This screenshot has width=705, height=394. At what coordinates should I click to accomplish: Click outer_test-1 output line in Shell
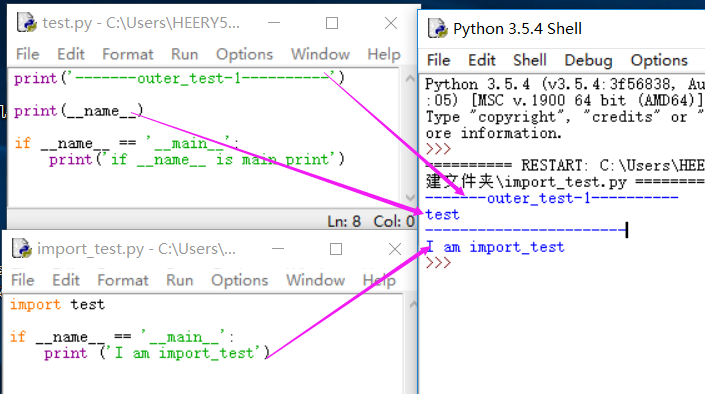552,198
